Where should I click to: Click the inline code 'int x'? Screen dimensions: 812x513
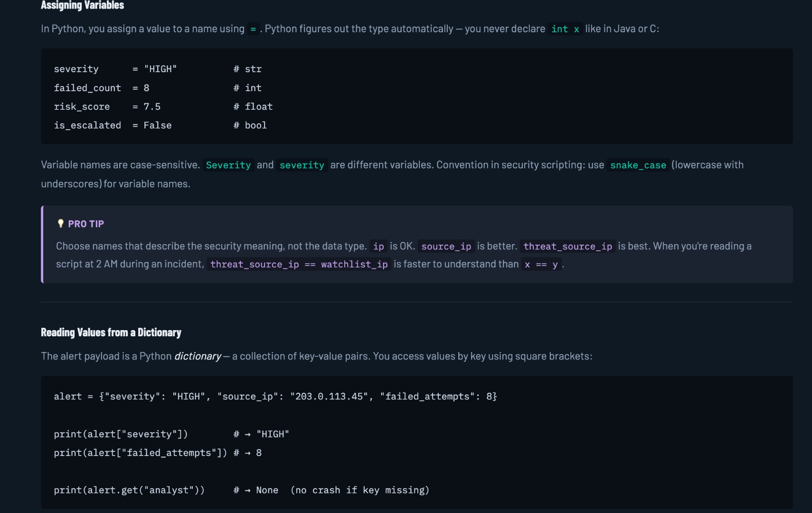click(565, 29)
